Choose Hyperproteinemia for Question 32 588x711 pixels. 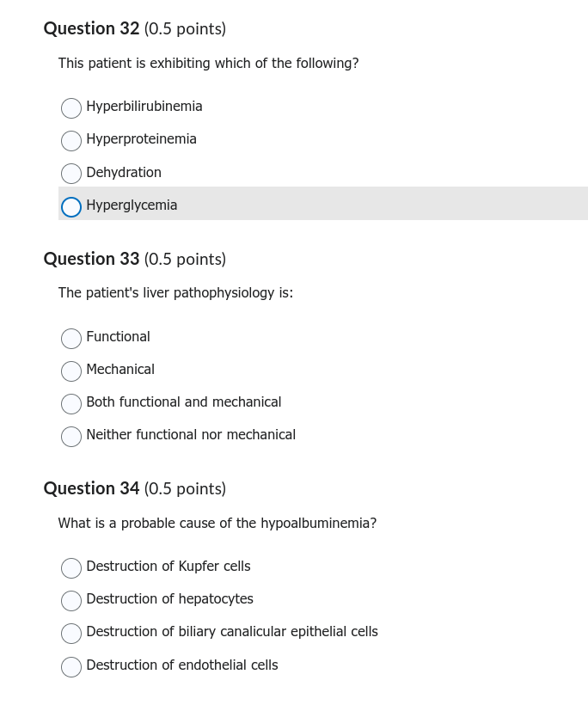[71, 141]
